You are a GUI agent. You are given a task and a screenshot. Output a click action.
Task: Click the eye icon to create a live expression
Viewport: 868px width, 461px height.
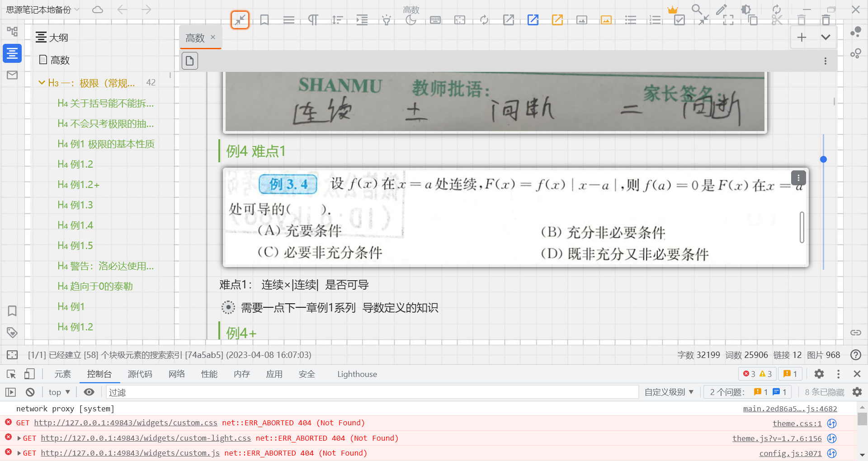click(x=89, y=392)
